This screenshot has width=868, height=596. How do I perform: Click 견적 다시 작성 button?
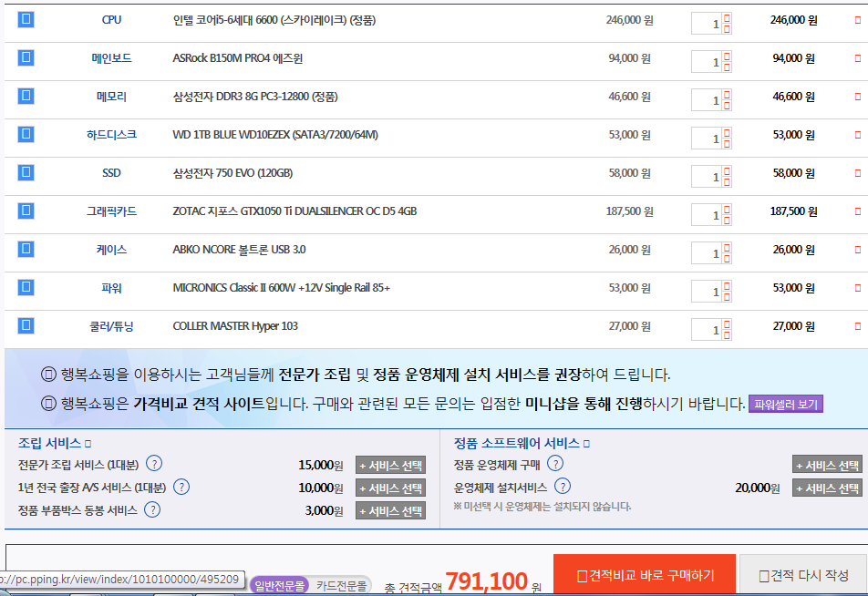tap(803, 575)
